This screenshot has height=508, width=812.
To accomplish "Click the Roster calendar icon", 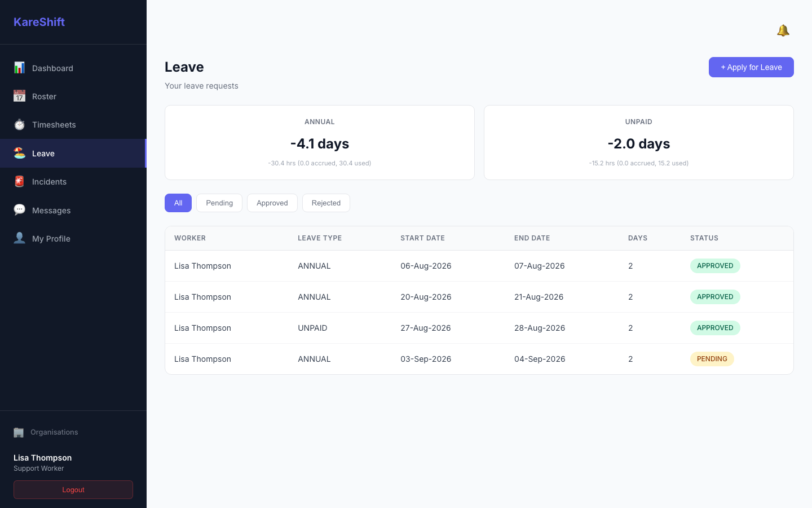I will (19, 96).
